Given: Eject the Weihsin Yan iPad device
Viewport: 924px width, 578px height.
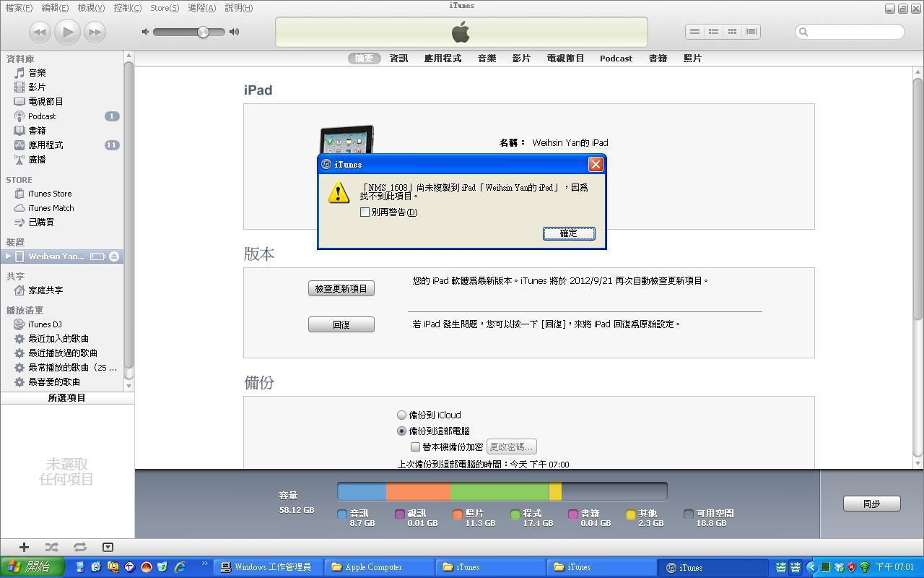Looking at the screenshot, I should pyautogui.click(x=114, y=256).
